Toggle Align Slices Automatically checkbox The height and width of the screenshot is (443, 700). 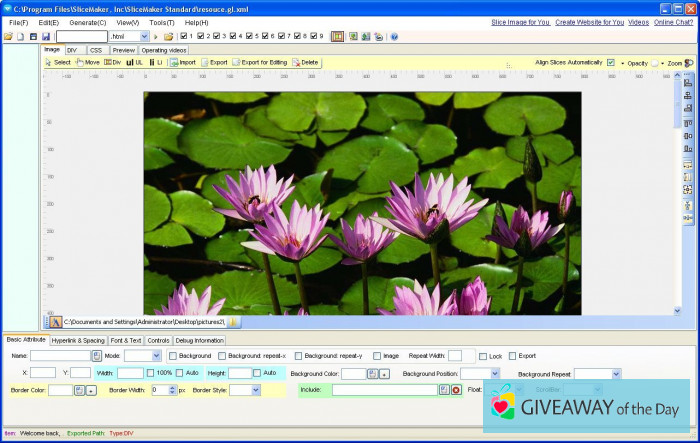(610, 62)
